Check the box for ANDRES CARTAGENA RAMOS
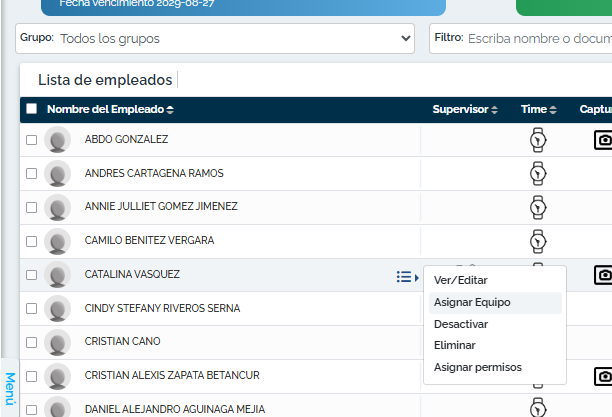612x417 pixels. point(32,173)
